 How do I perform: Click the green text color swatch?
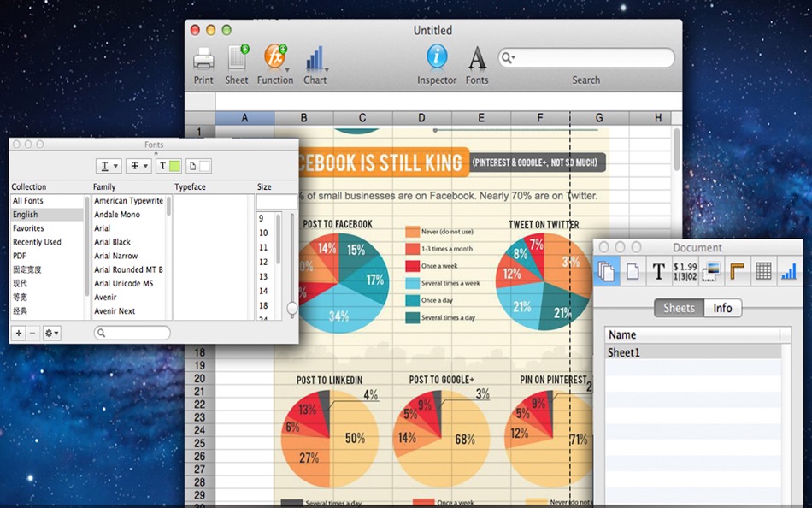tap(174, 166)
